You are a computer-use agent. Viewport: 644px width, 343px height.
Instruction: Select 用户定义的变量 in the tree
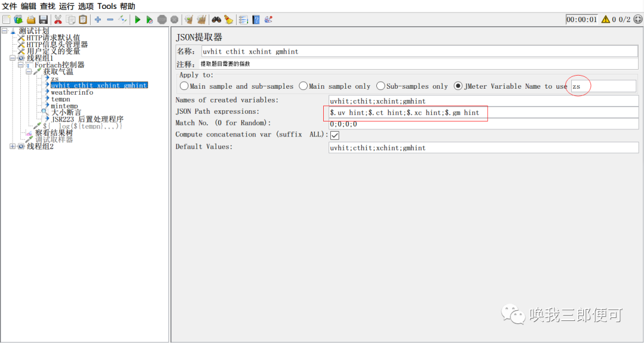[54, 51]
